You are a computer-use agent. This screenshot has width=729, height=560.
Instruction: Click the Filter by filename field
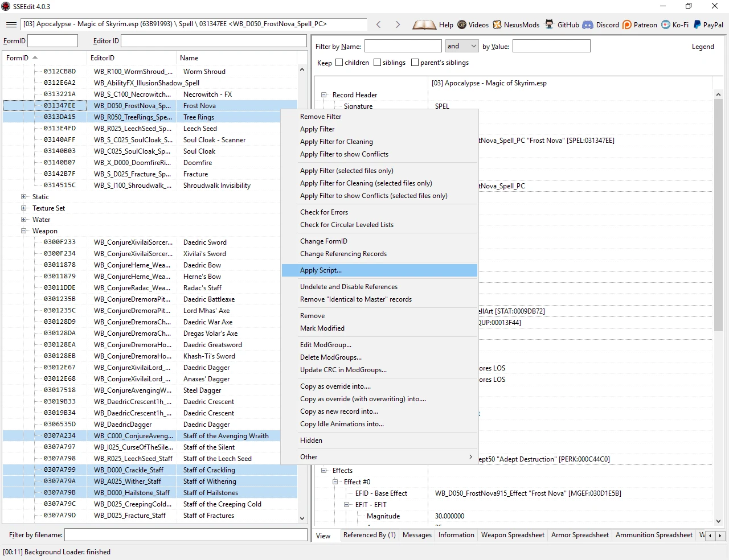(x=186, y=535)
